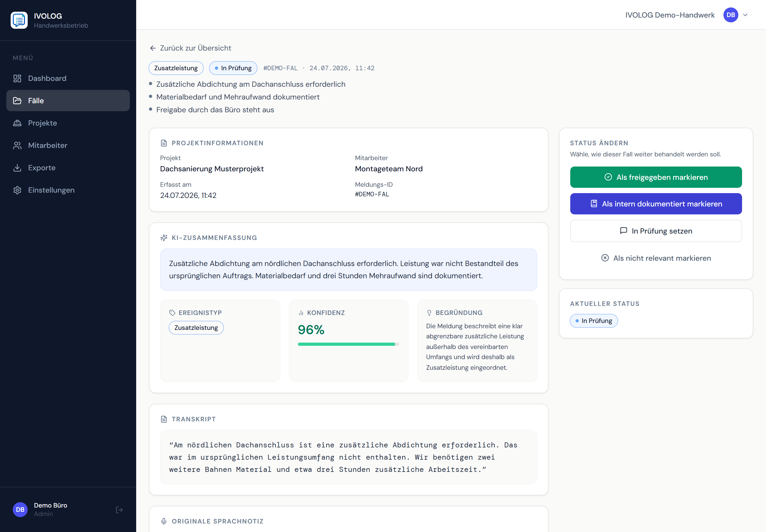Click the DB avatar in sidebar footer

[x=20, y=510]
